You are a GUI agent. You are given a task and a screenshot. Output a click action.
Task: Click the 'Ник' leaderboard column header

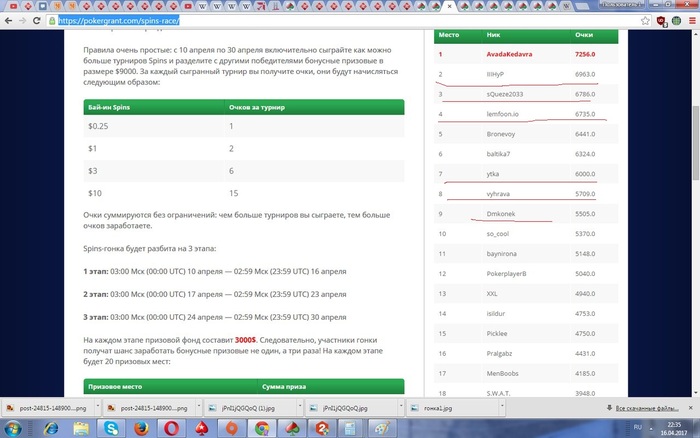coord(493,34)
